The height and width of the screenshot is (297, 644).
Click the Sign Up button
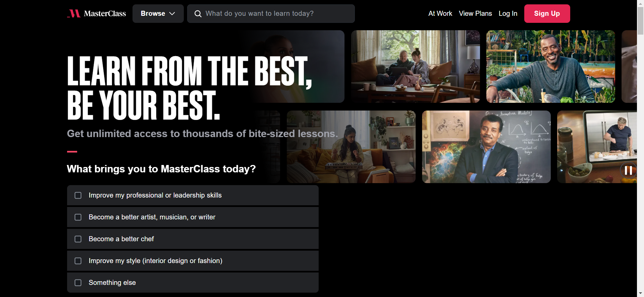coord(547,14)
